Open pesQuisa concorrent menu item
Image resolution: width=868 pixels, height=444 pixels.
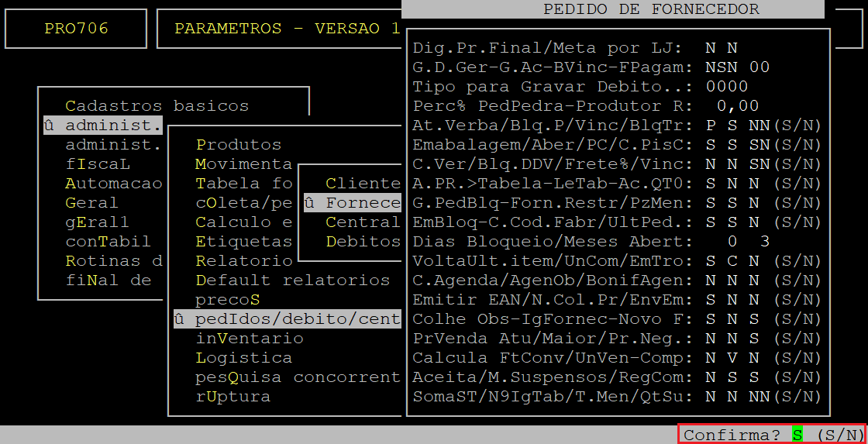coord(298,377)
